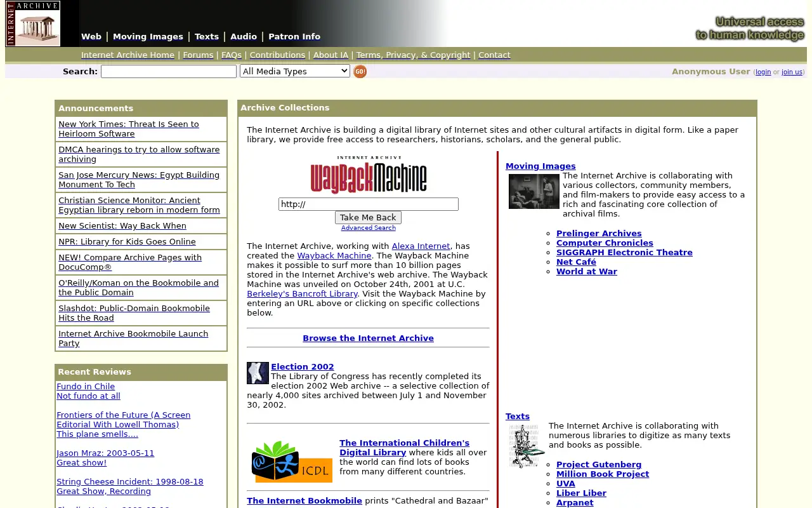
Task: Open Internet Archive Bookmobile Launch Party
Action: [x=133, y=338]
